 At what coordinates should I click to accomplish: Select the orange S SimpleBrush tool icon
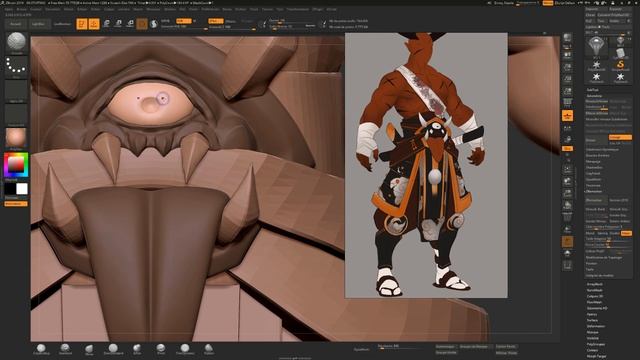tap(620, 65)
